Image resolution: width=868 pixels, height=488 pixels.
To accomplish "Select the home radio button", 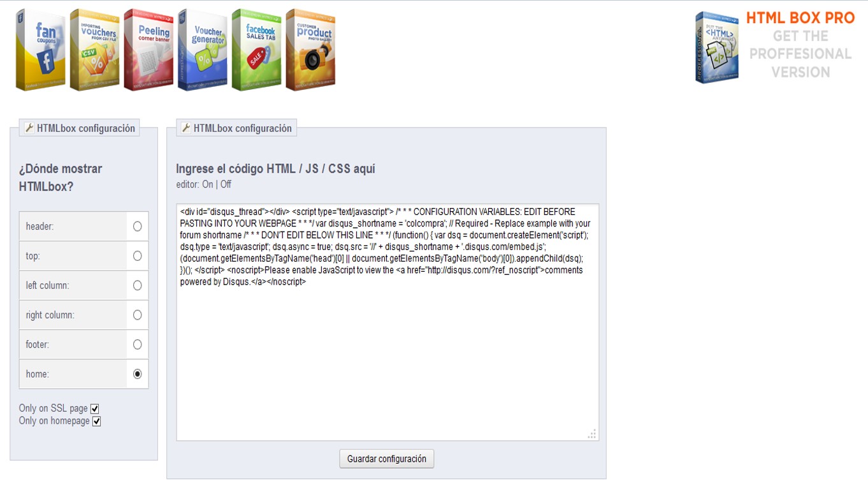I will pyautogui.click(x=137, y=374).
